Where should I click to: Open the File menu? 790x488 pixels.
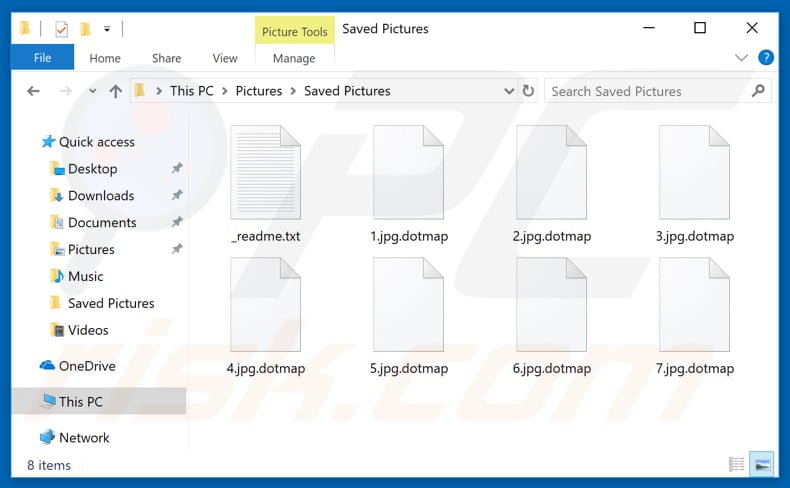point(42,58)
